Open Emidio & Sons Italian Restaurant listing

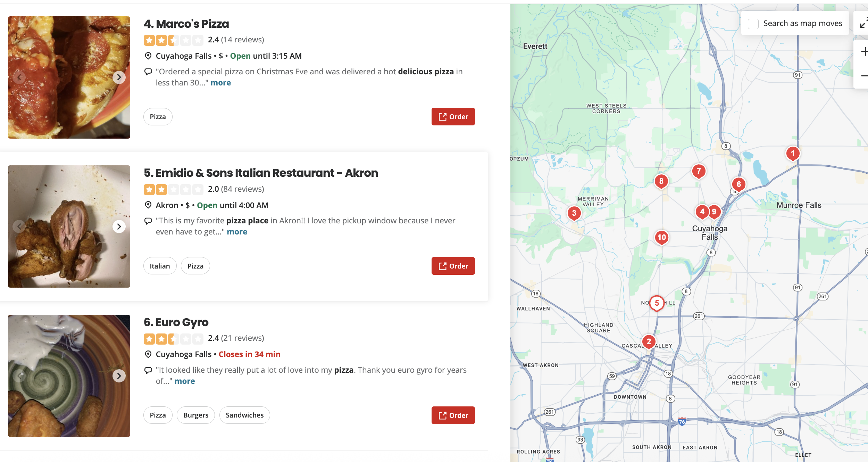261,173
